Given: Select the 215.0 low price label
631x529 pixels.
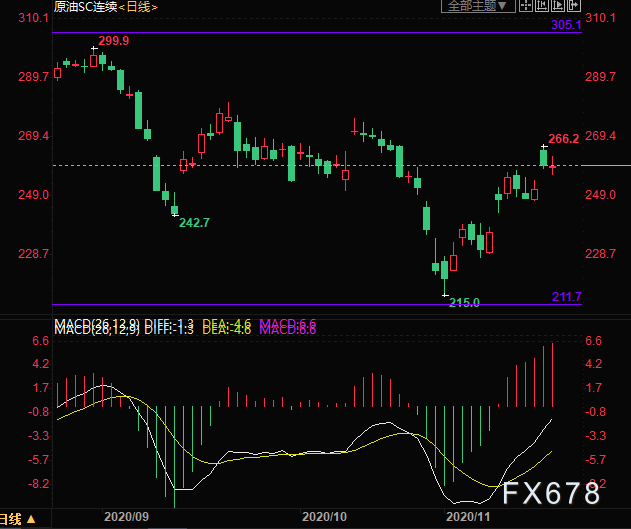Looking at the screenshot, I should click(x=464, y=303).
